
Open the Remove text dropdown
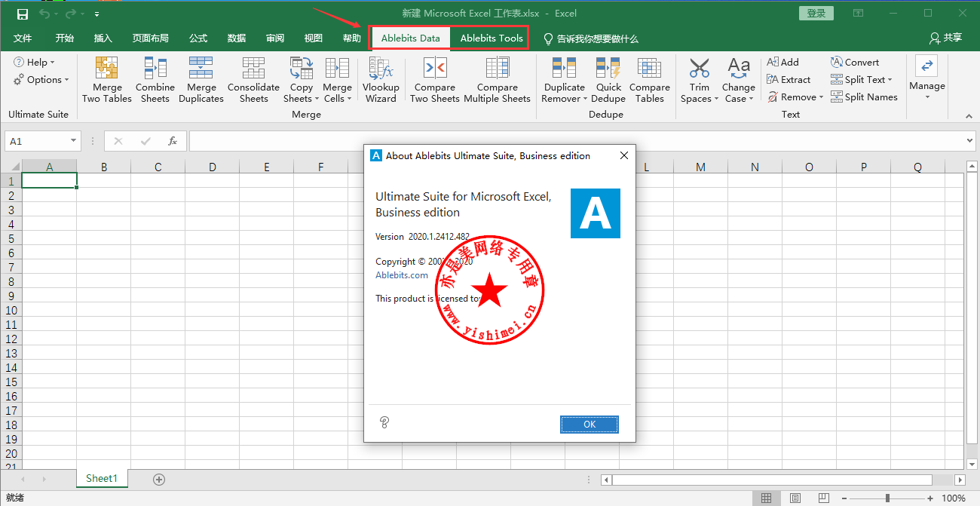795,97
